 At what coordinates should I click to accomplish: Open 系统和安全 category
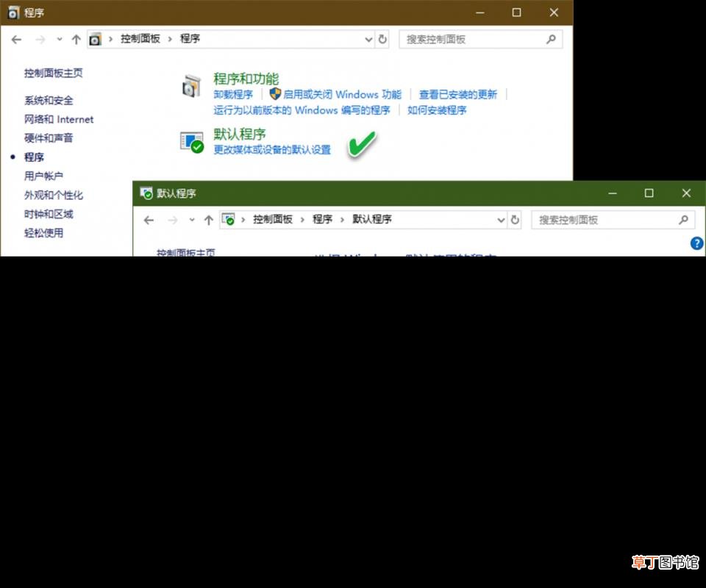tap(49, 100)
